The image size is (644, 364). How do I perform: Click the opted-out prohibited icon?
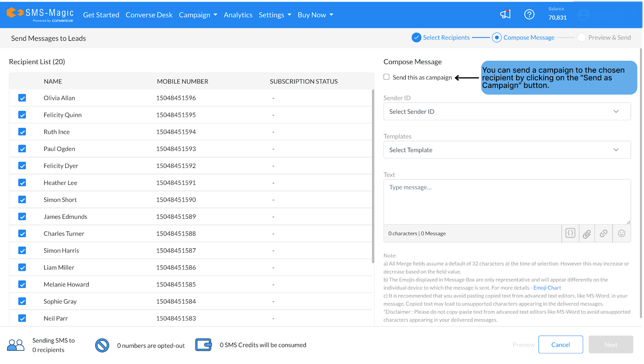coord(102,345)
